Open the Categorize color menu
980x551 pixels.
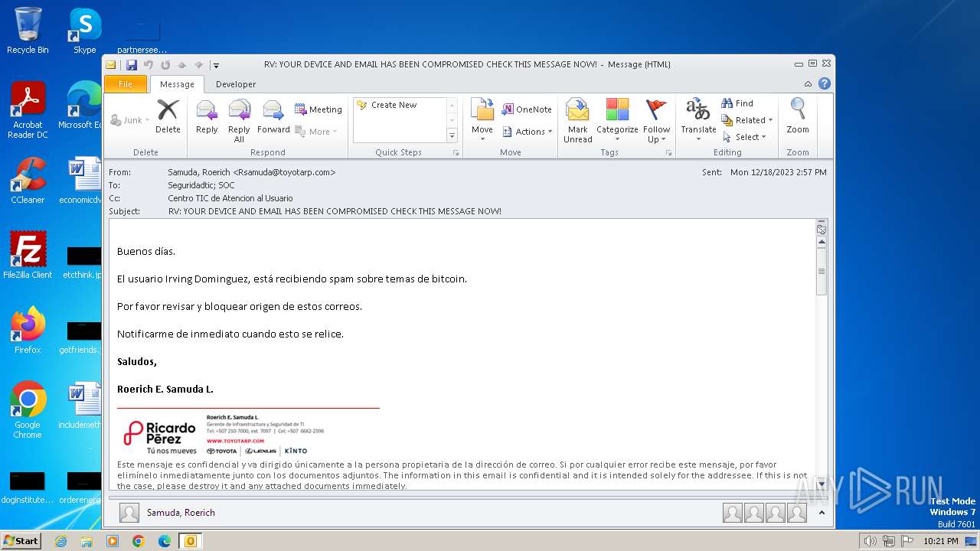[x=617, y=121]
